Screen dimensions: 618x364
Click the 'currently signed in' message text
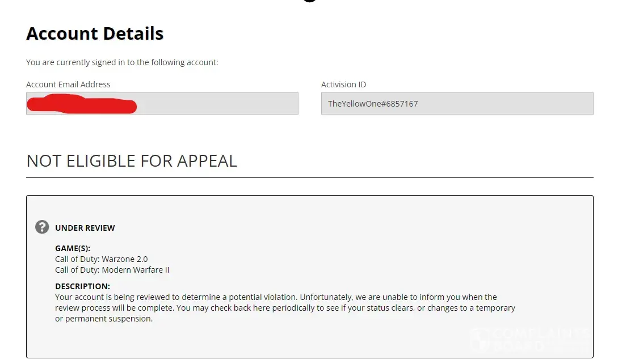pyautogui.click(x=122, y=62)
